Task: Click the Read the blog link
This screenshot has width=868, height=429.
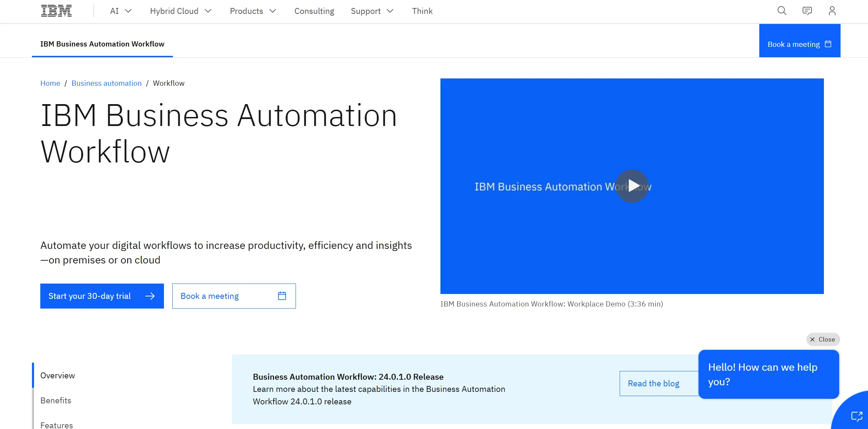Action: pyautogui.click(x=653, y=383)
